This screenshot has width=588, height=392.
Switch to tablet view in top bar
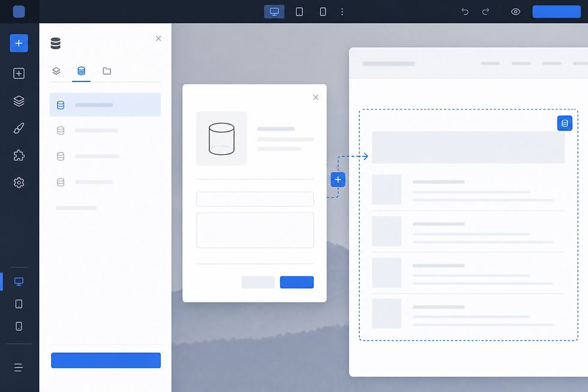(x=299, y=11)
